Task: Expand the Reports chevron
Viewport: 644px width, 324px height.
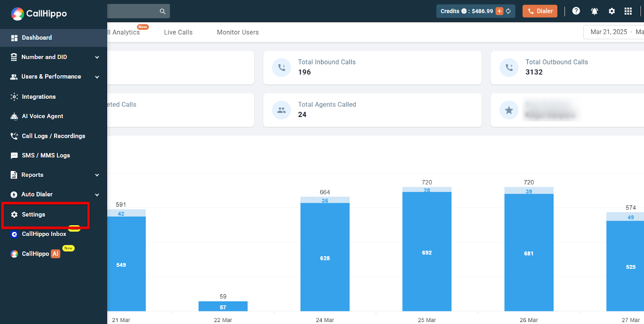Action: (x=97, y=175)
